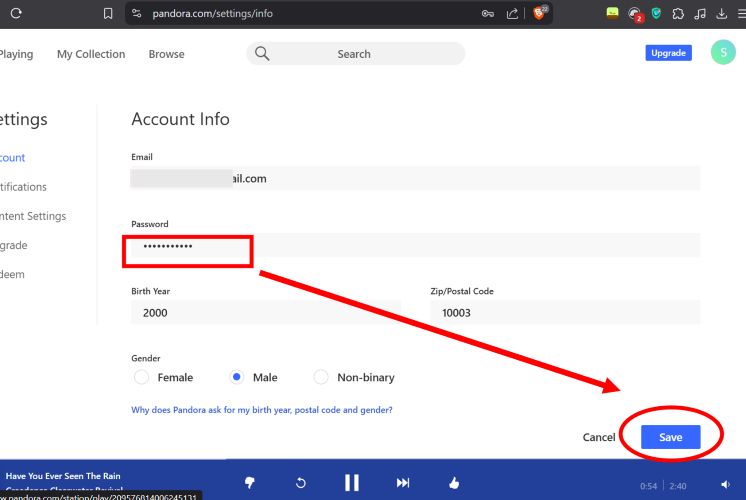Open Redeem in settings sidebar

(x=12, y=275)
